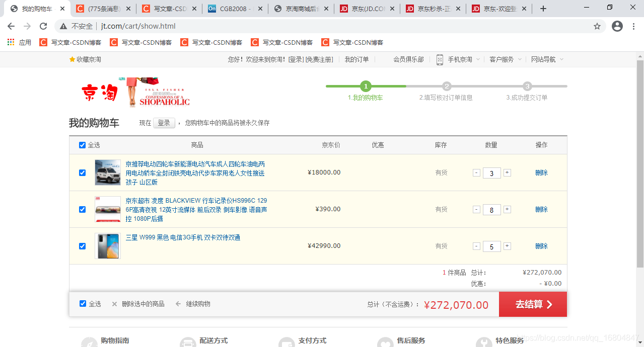Click the [免费注册] link

[319, 59]
